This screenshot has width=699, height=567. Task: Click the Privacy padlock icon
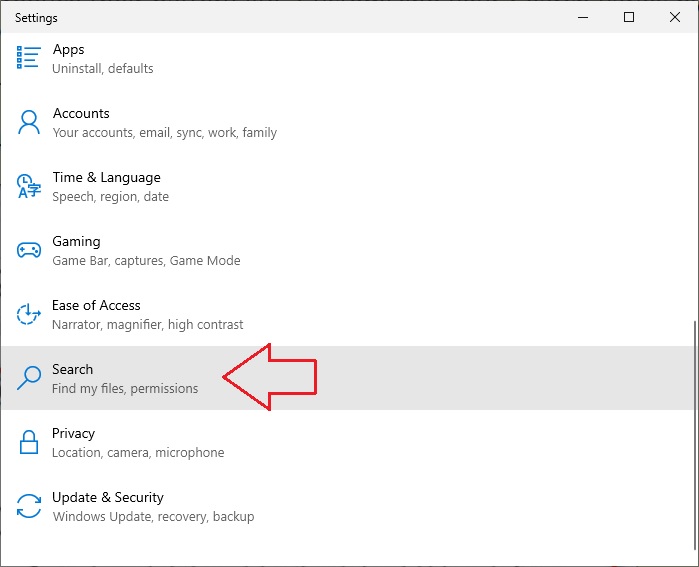click(30, 442)
